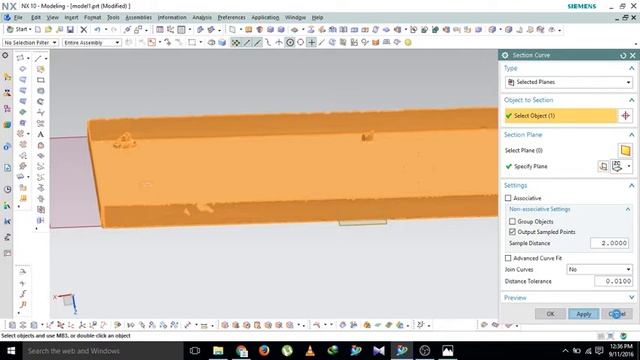Open the Analysis menu
Viewport: 640px width, 360px height.
point(202,18)
